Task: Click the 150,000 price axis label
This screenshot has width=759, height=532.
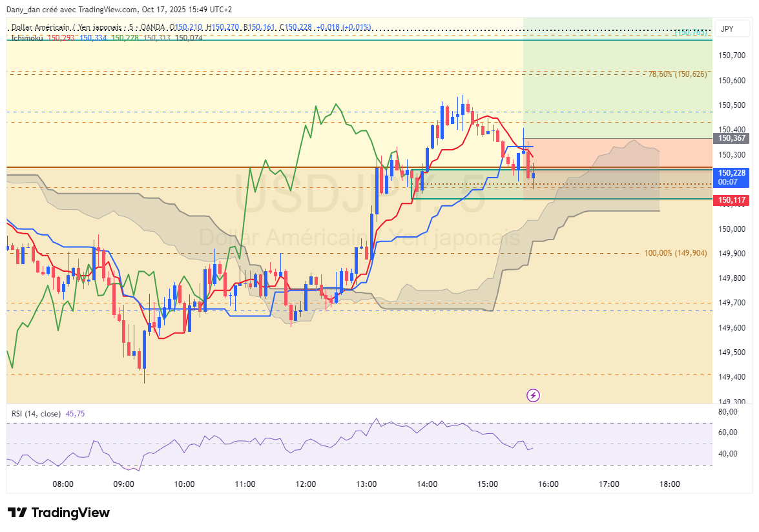Action: (x=732, y=229)
